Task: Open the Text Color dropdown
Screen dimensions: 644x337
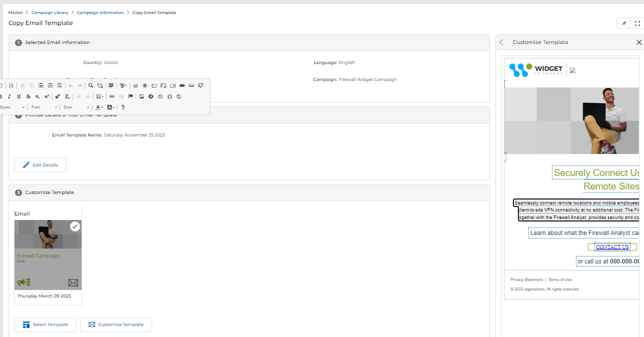Action: (x=100, y=107)
